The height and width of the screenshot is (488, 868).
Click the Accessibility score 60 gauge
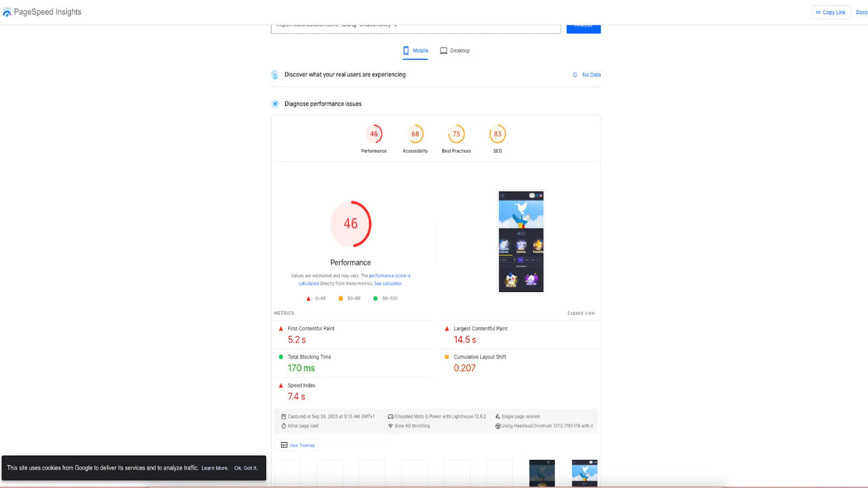coord(415,134)
